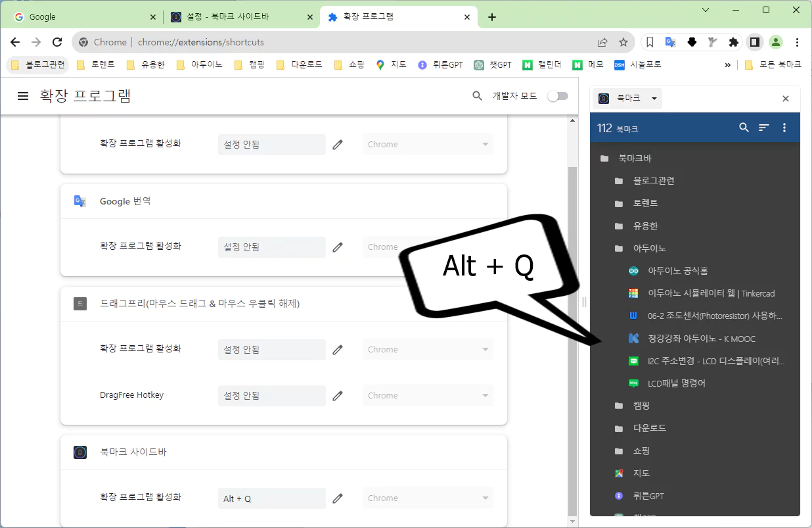Image resolution: width=812 pixels, height=528 pixels.
Task: Open the 지도 bookmark in the bookmarks bar
Action: tap(392, 64)
